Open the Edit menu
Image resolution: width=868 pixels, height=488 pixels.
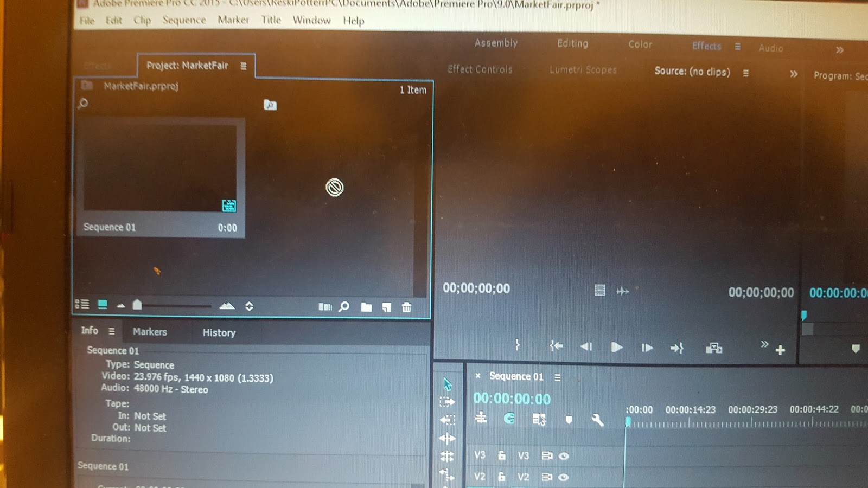pyautogui.click(x=114, y=21)
